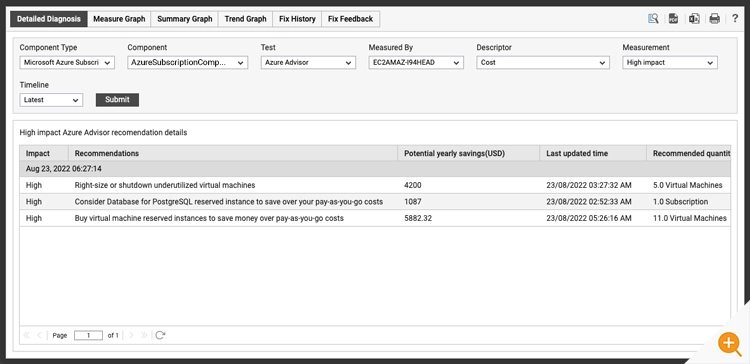Open the Fix Feedback tab
Viewport: 750px width, 364px height.
[x=351, y=19]
